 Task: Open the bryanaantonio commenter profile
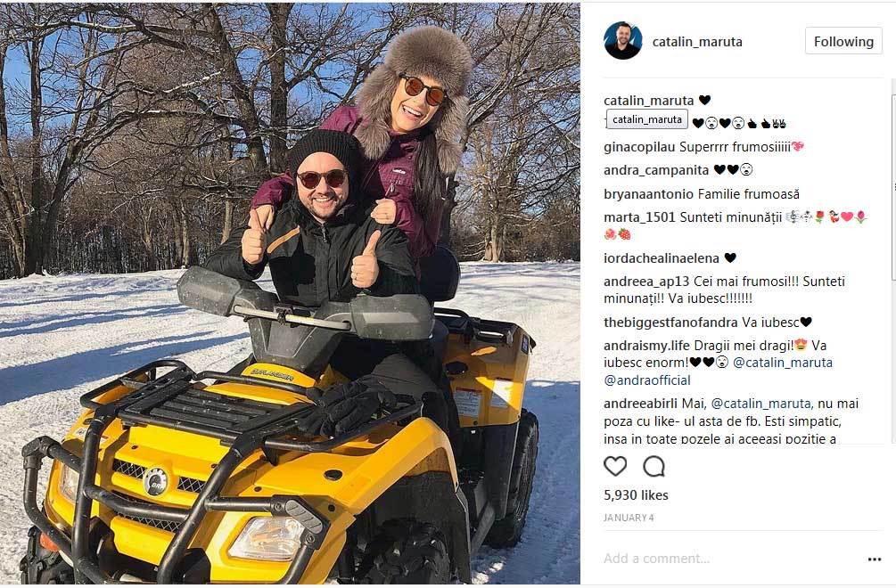click(x=648, y=194)
